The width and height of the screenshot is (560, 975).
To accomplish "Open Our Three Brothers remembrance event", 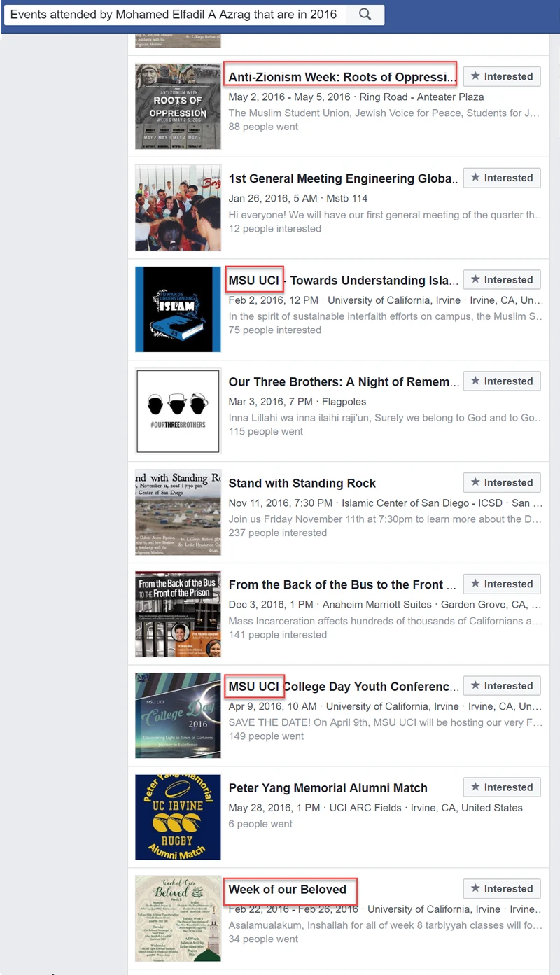I will click(344, 382).
